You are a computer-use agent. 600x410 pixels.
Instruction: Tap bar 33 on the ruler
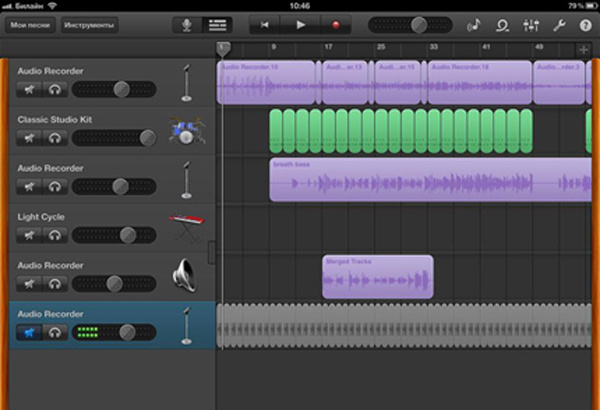click(x=434, y=47)
